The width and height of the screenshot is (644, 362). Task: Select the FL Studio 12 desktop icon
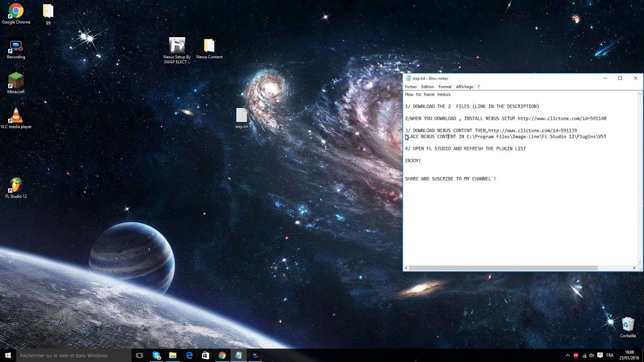16,188
